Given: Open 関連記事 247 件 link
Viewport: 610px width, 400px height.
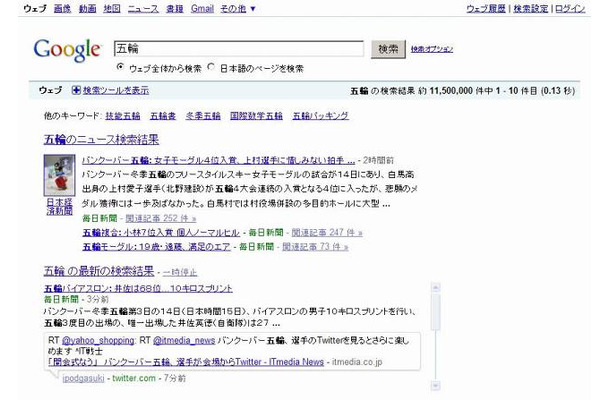Looking at the screenshot, I should click(327, 233).
